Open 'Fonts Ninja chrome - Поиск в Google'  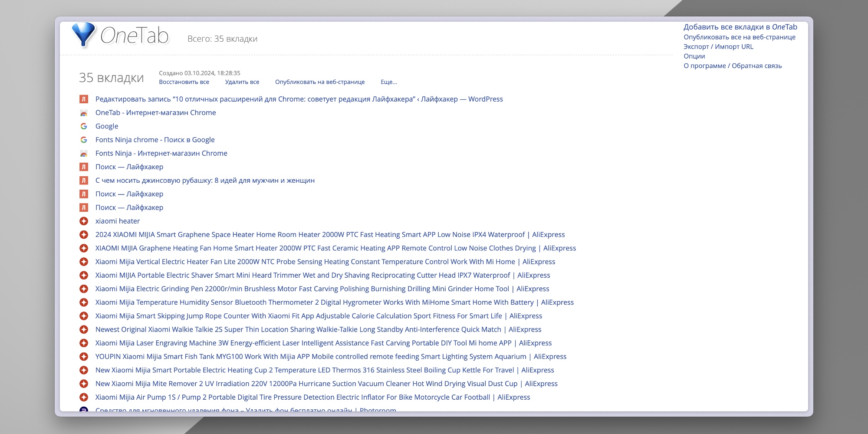click(x=155, y=140)
